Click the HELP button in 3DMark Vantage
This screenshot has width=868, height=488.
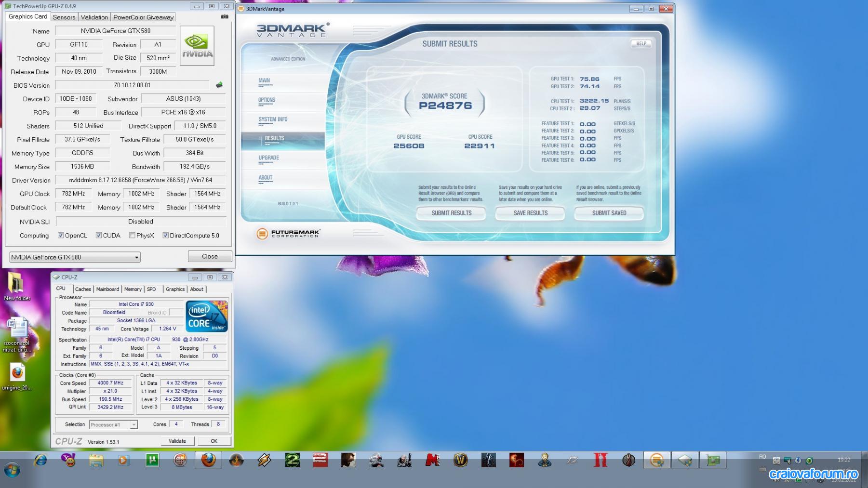point(641,44)
